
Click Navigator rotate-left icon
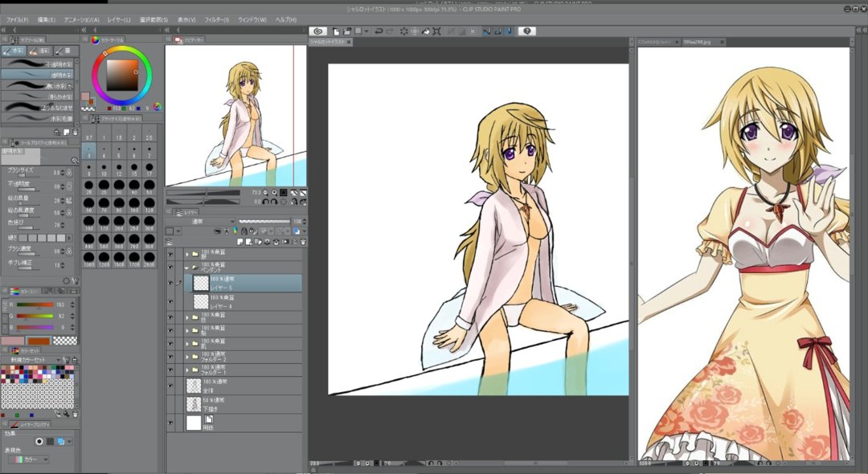tap(266, 202)
